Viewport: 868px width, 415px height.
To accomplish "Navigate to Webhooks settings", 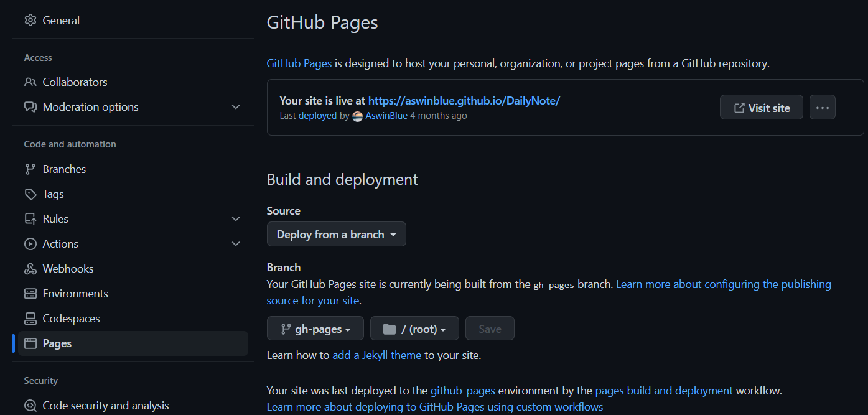I will coord(133,269).
